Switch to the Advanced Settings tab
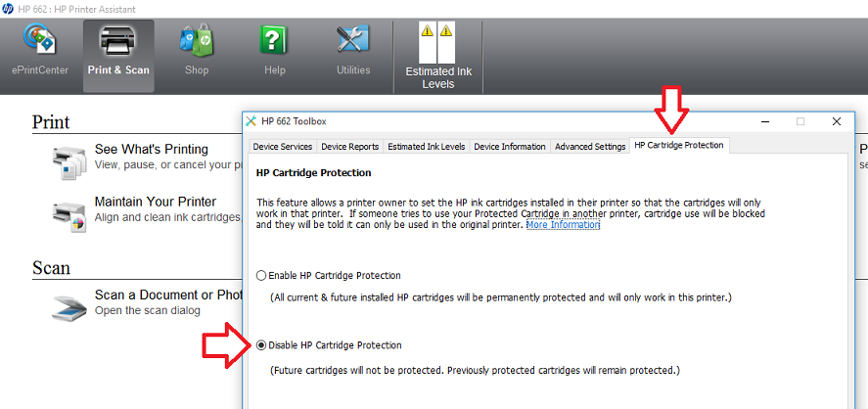Screen dimensions: 868x409 pyautogui.click(x=590, y=147)
